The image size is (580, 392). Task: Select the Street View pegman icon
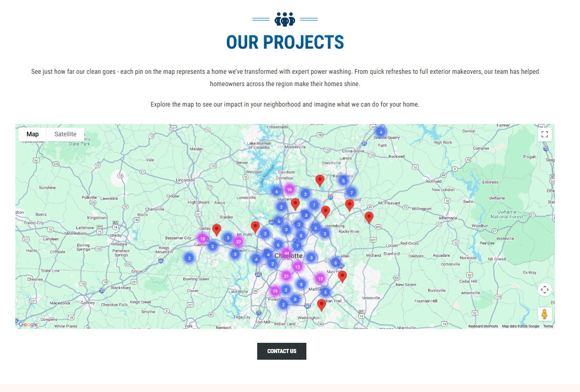[x=545, y=314]
